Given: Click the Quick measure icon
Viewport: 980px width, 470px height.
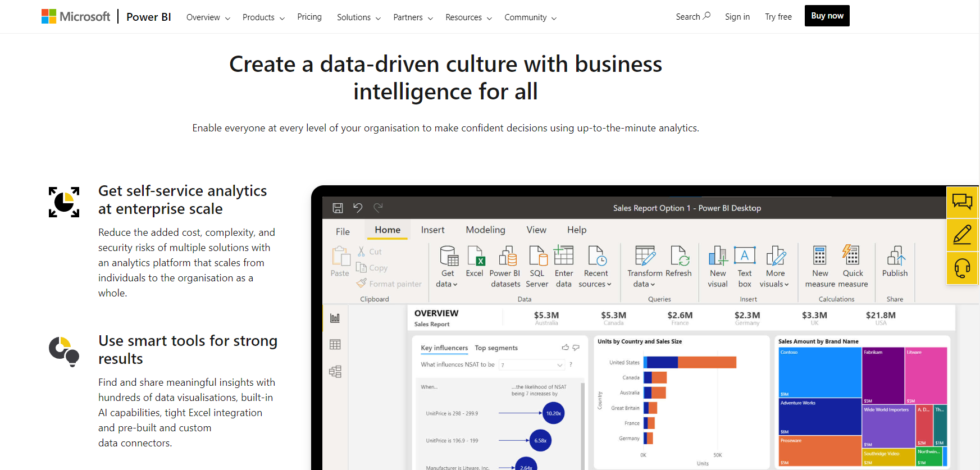Looking at the screenshot, I should [x=851, y=255].
